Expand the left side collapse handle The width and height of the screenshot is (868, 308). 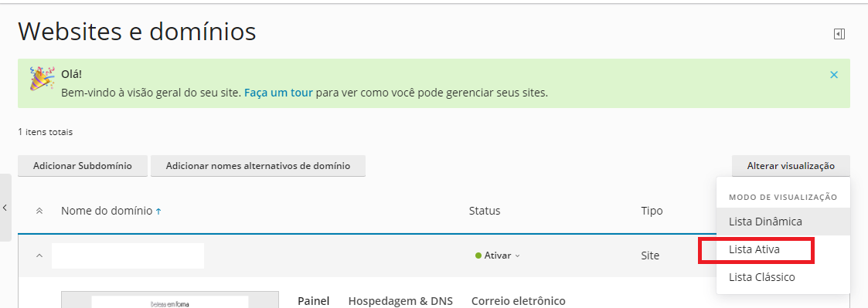(x=5, y=208)
